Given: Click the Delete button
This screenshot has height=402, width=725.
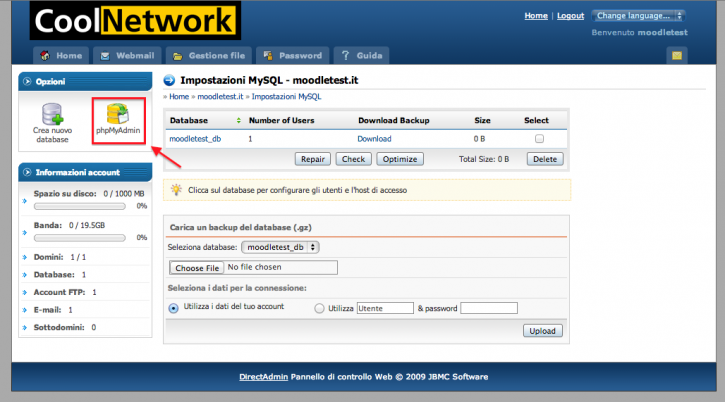Looking at the screenshot, I should pyautogui.click(x=545, y=159).
